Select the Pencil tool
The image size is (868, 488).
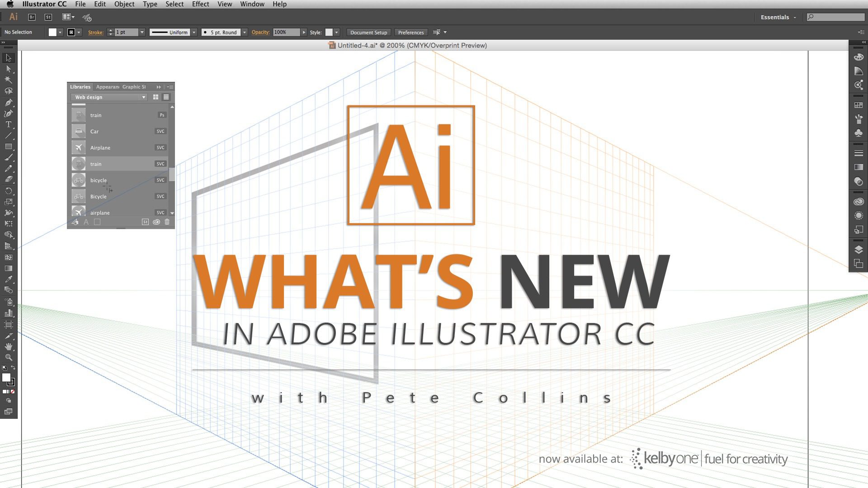(x=8, y=169)
